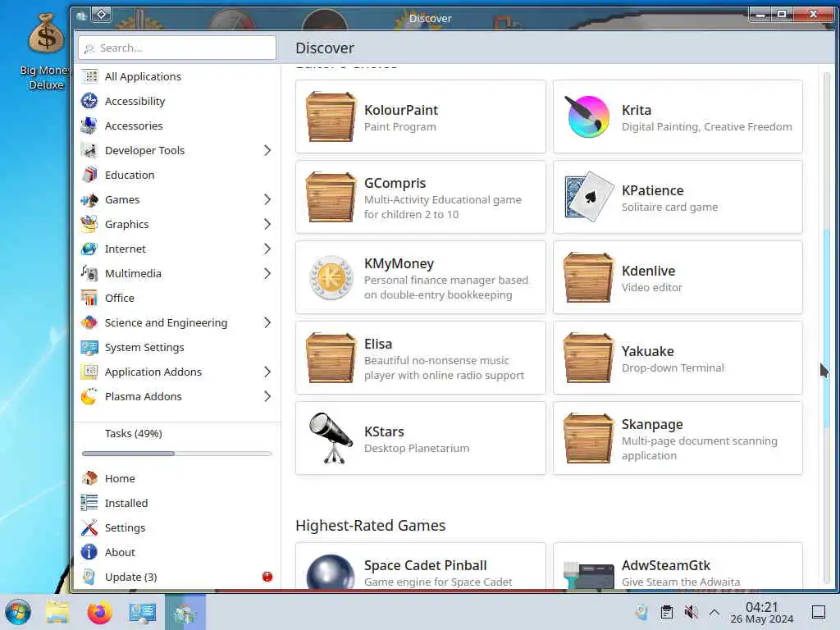Click the muted volume tray icon
Image resolution: width=840 pixels, height=630 pixels.
point(691,612)
